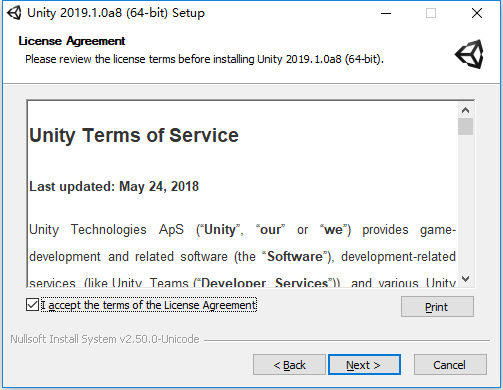Click the Nullsoft Install System version text
This screenshot has width=503, height=390.
coord(105,339)
